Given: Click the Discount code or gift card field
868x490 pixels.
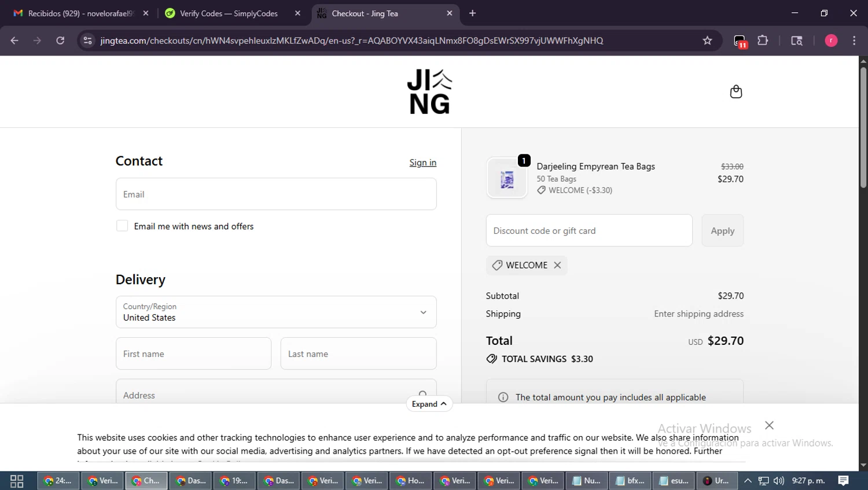Looking at the screenshot, I should coord(589,230).
